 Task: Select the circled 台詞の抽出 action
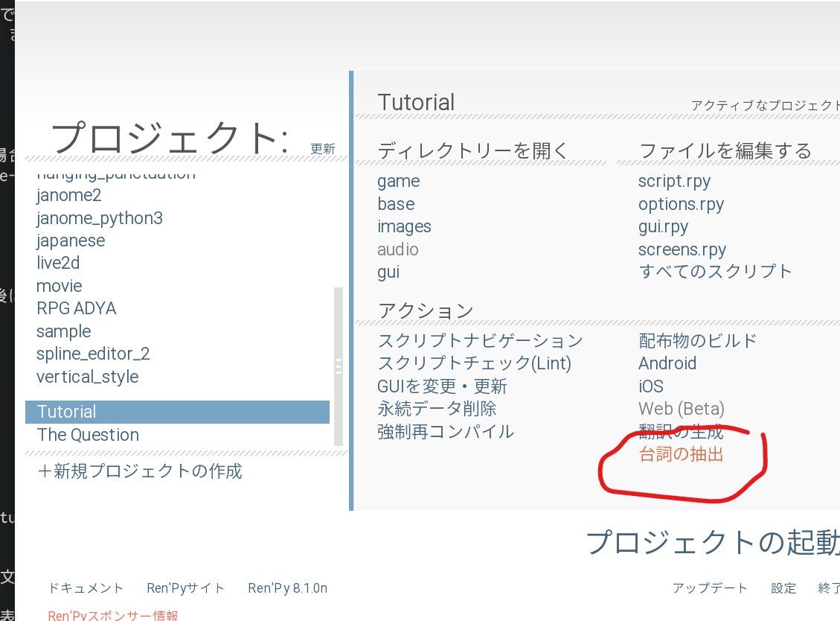pos(681,453)
